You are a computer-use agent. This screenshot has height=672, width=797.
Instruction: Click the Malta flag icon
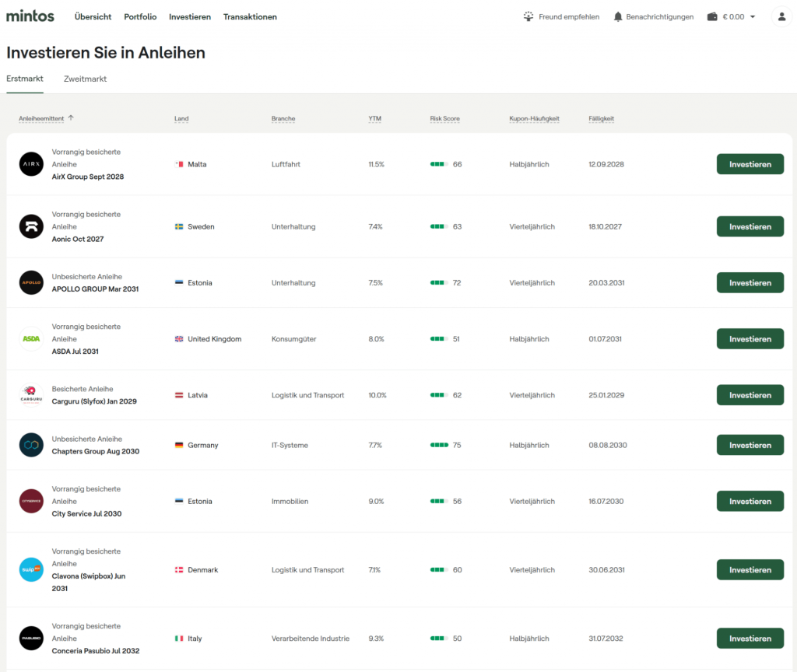click(x=179, y=164)
